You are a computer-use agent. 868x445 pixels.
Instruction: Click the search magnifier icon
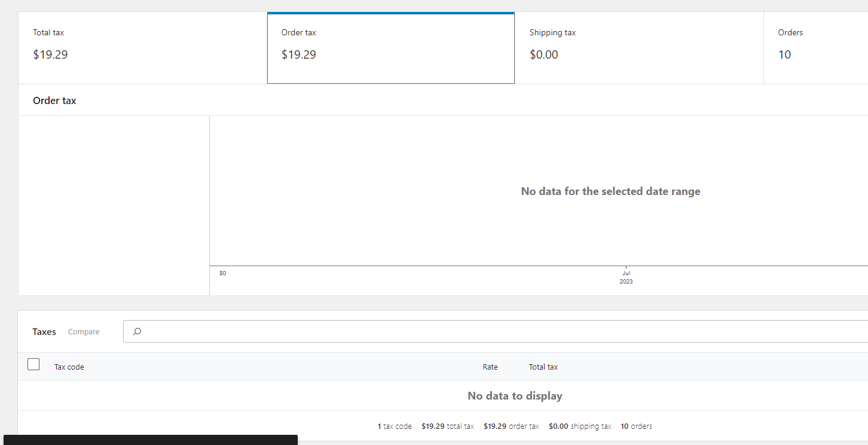[x=137, y=331]
